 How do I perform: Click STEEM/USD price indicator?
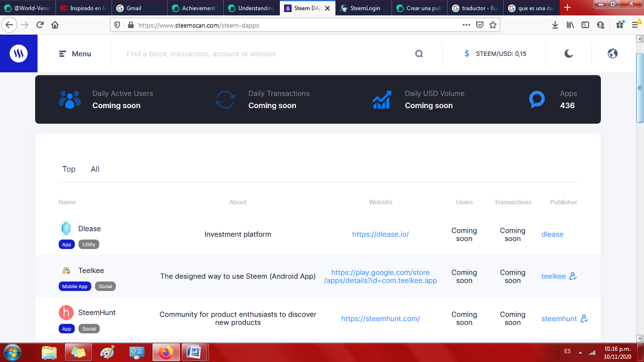pos(495,54)
